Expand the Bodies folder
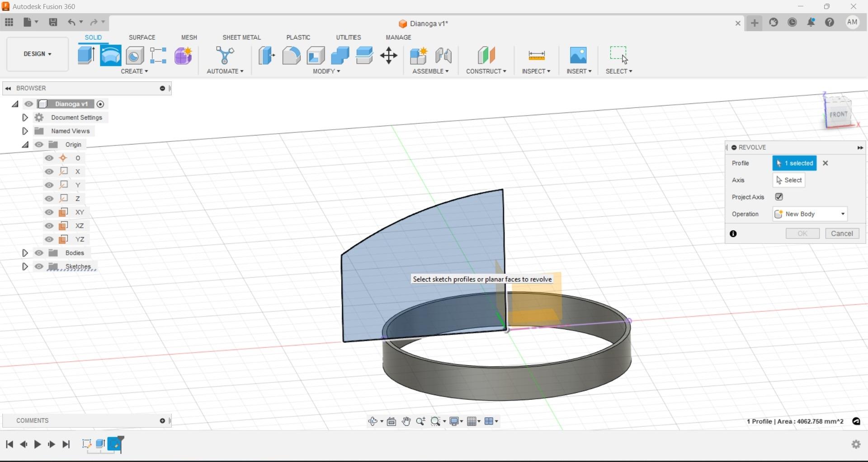 pyautogui.click(x=25, y=253)
